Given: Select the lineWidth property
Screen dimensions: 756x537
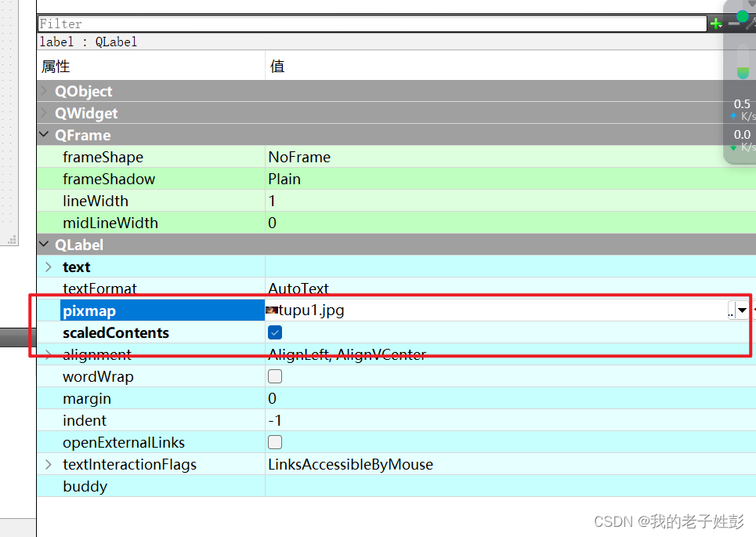Looking at the screenshot, I should tap(96, 201).
